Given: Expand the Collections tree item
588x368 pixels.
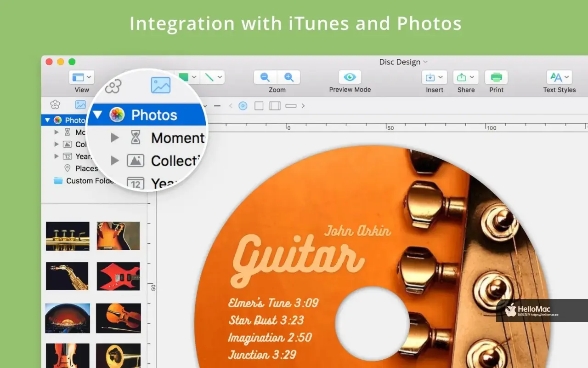Looking at the screenshot, I should [57, 144].
